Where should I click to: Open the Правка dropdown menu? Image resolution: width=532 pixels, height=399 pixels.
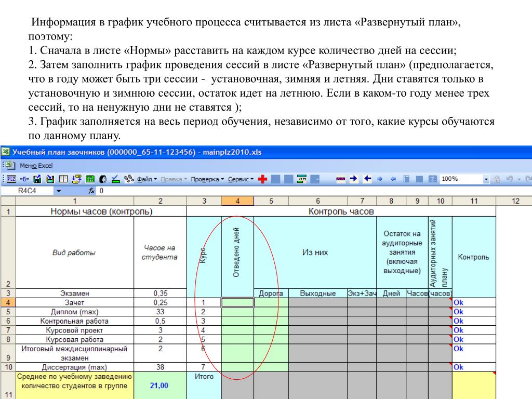[174, 179]
